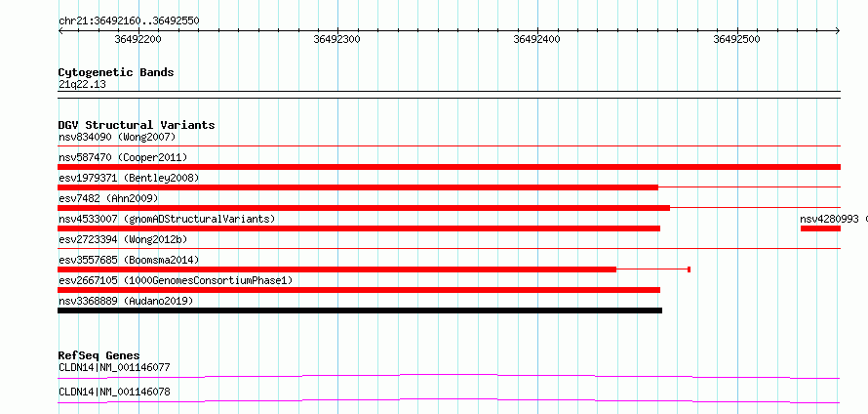Click the 36492400 ruler coordinate label

[537, 39]
